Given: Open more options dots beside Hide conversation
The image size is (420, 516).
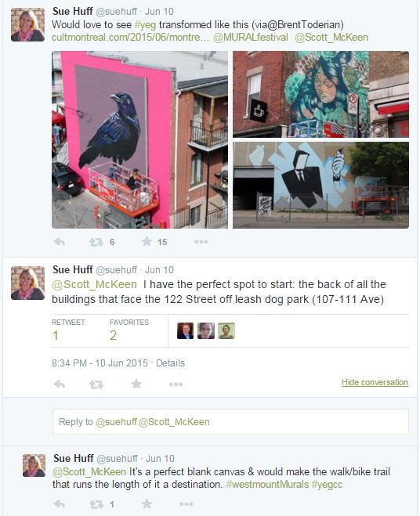Looking at the screenshot, I should [x=176, y=384].
